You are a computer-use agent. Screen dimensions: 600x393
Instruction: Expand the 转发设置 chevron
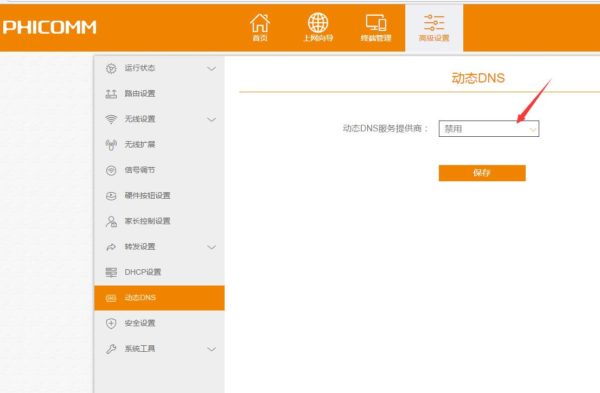(212, 247)
